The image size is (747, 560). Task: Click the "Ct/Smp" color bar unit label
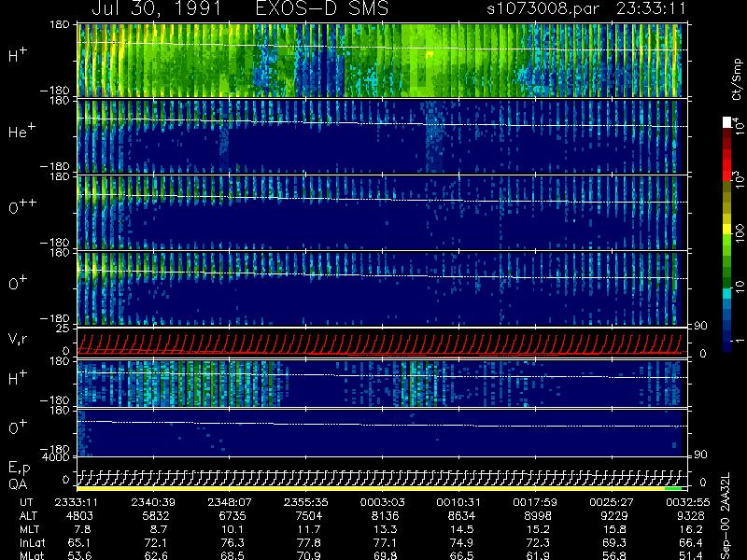[x=737, y=79]
